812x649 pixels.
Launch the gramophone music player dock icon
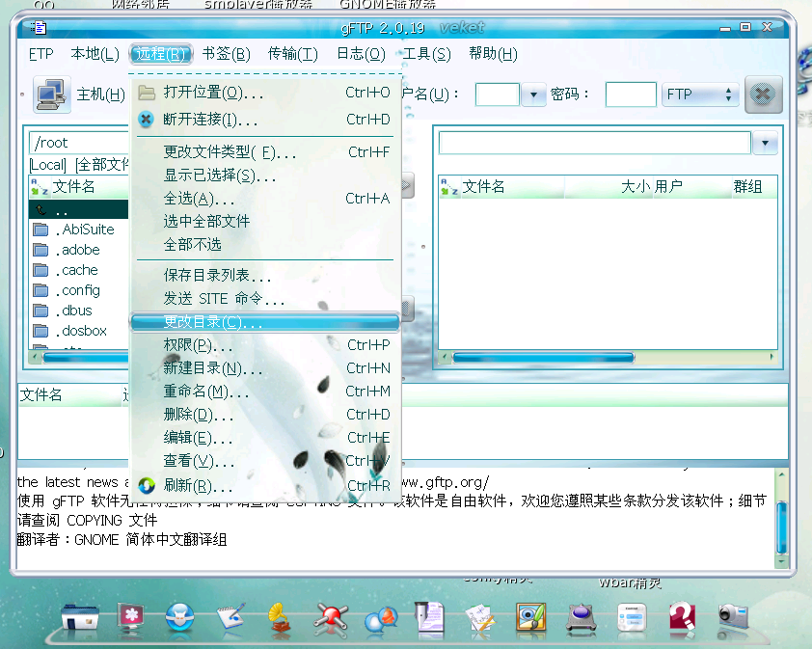click(x=280, y=617)
